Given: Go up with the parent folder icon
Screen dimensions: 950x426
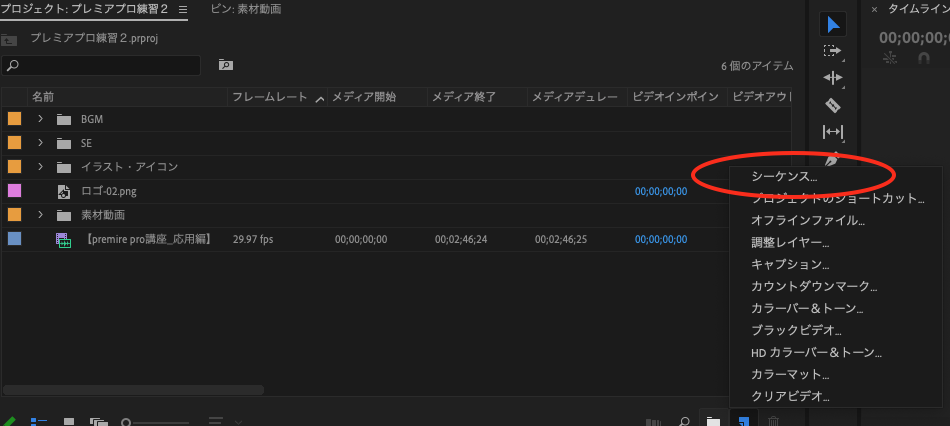Looking at the screenshot, I should [9, 39].
